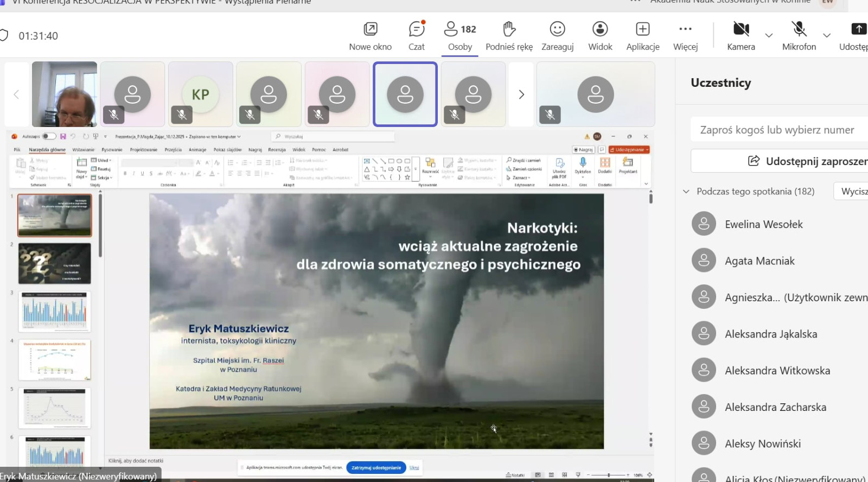This screenshot has width=868, height=482.
Task: Raise hand with Podnieś rękę
Action: tap(509, 35)
